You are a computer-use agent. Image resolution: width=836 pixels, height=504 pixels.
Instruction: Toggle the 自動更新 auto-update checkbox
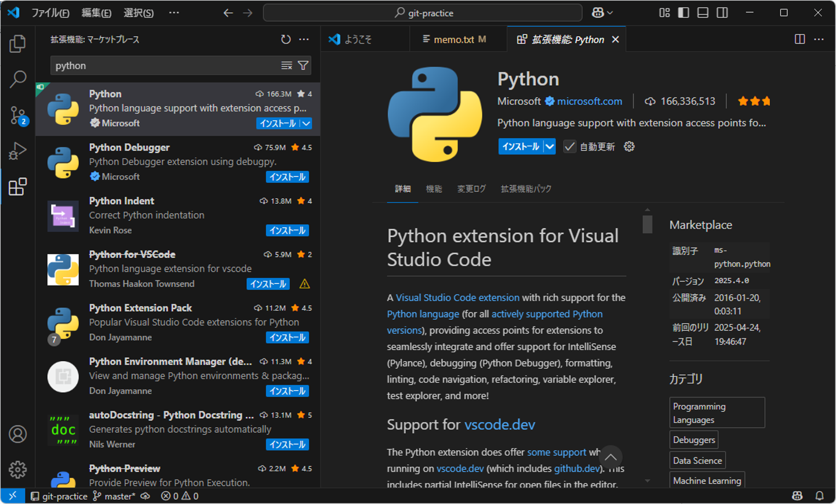coord(570,146)
